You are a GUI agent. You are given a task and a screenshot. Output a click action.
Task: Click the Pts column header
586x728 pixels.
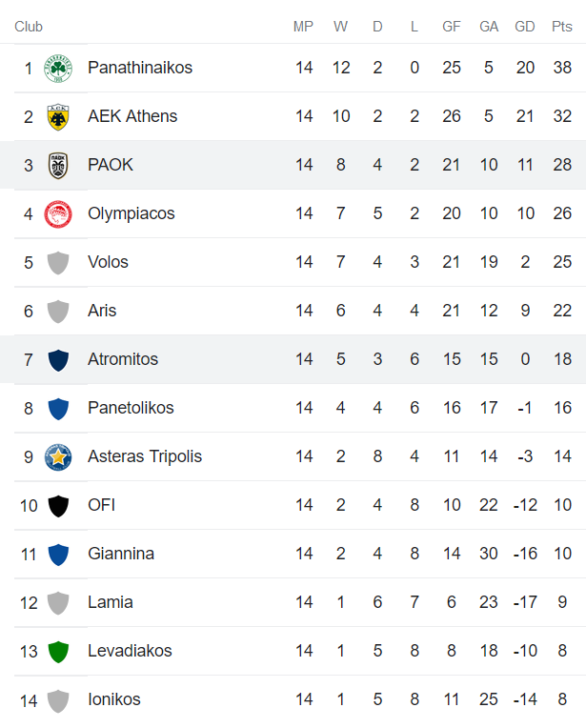562,27
